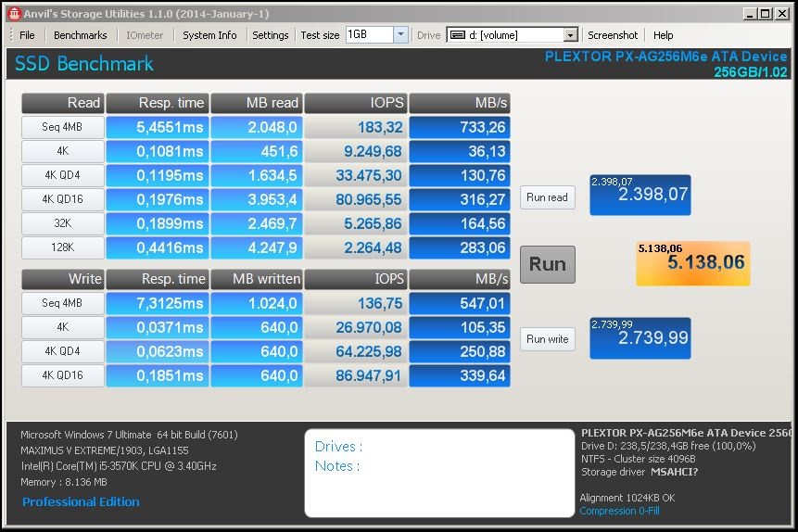Click the Drives and Notes text box

(x=439, y=473)
